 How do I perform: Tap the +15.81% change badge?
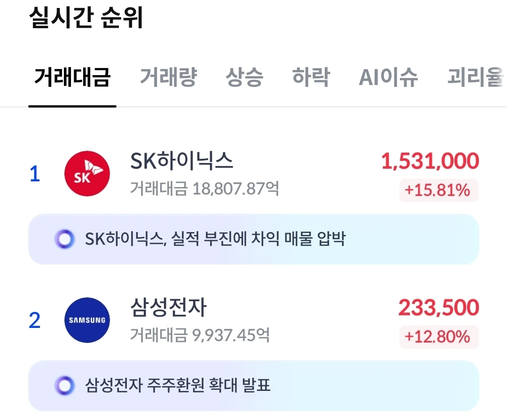(x=438, y=190)
